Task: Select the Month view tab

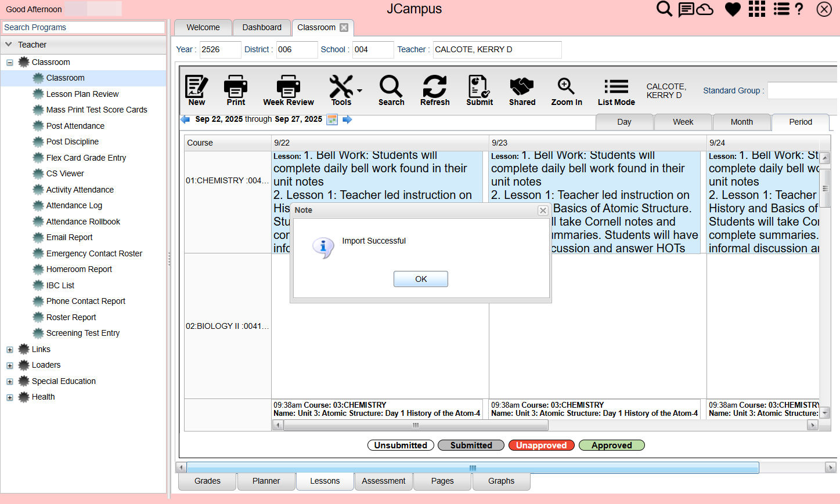Action: (742, 122)
